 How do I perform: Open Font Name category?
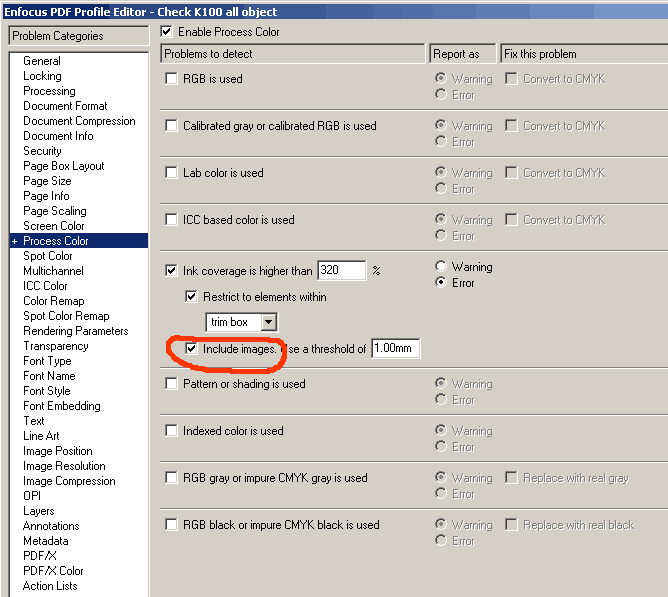pos(49,376)
